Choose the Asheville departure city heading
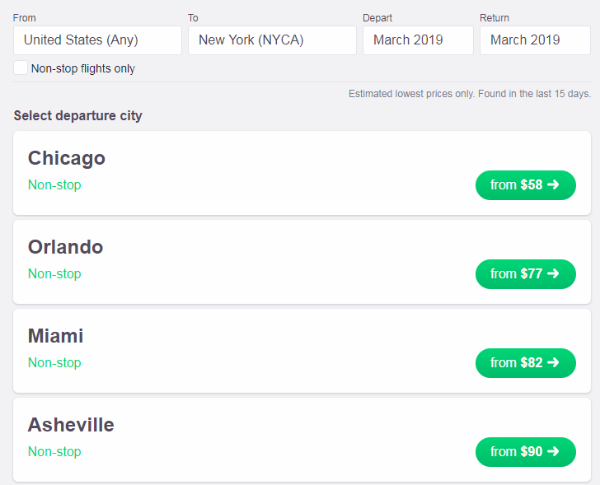The image size is (600, 485). coord(71,425)
